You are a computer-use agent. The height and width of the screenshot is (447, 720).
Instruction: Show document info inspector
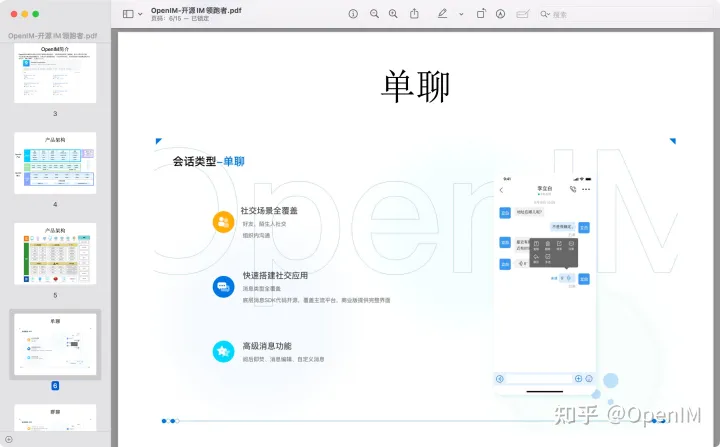(x=353, y=14)
